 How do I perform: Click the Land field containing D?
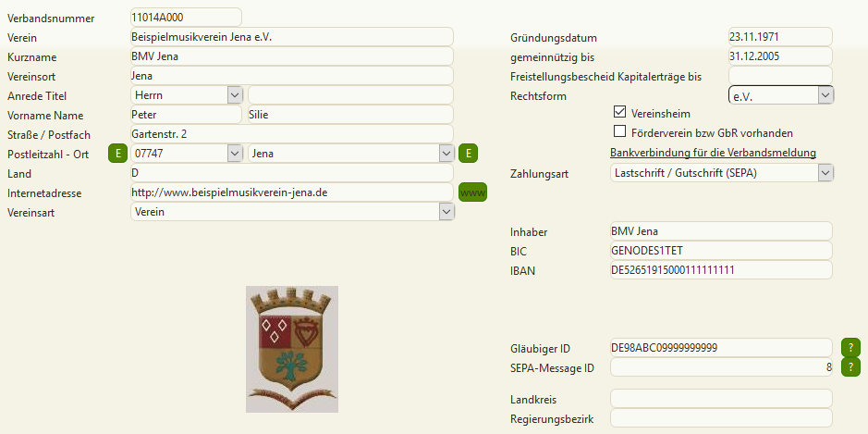coord(292,173)
